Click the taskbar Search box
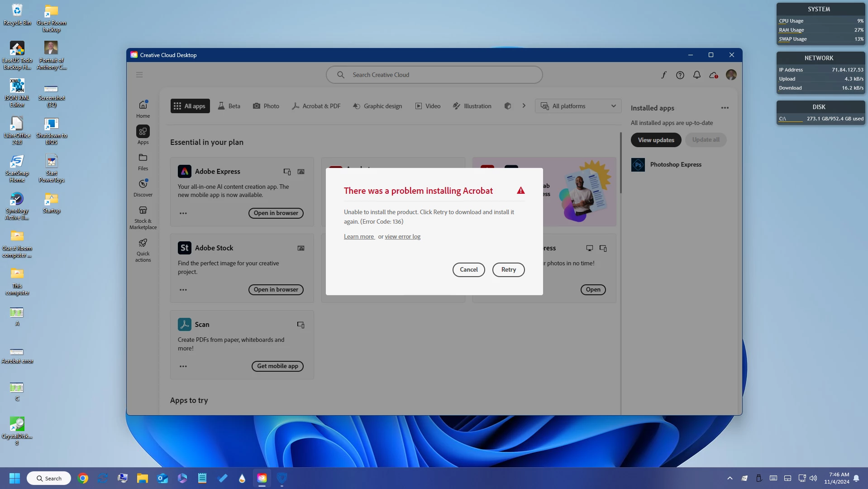The image size is (868, 489). (49, 478)
